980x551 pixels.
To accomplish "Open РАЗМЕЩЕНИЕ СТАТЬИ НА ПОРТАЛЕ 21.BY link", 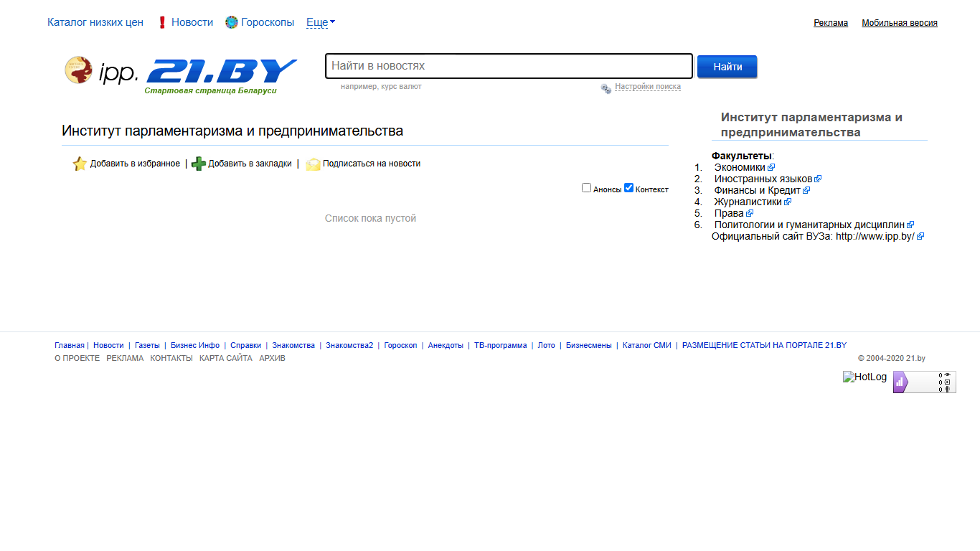I will tap(764, 345).
